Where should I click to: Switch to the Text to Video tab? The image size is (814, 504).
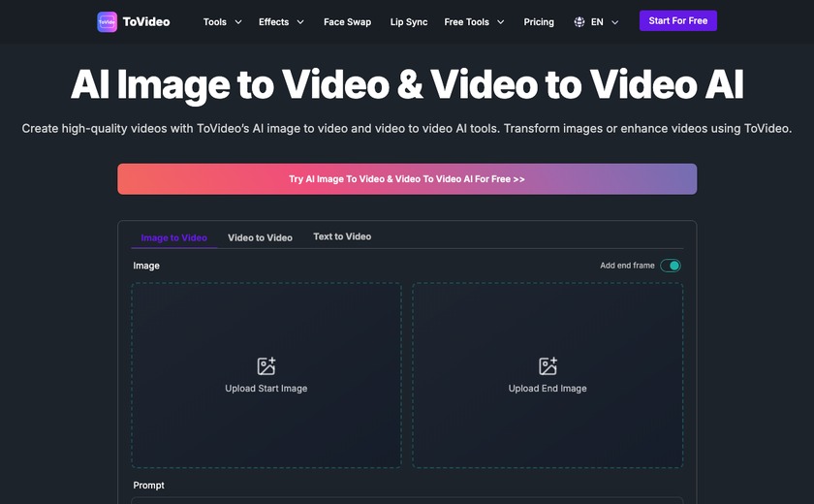pos(342,236)
